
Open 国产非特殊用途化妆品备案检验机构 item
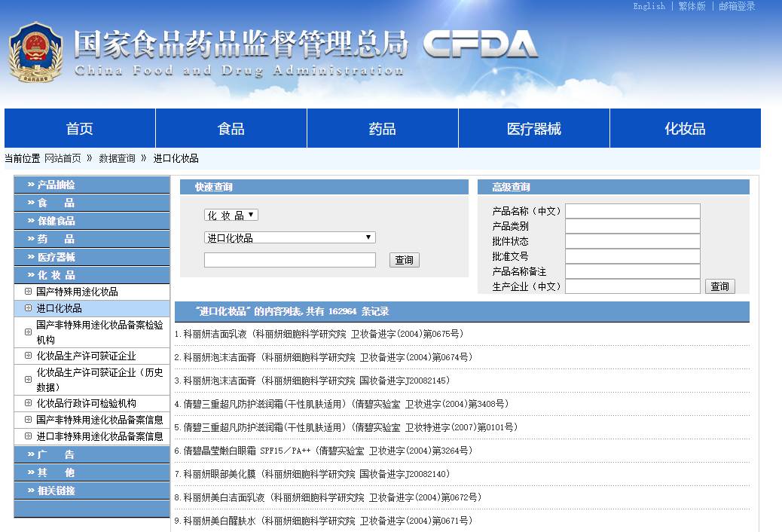pyautogui.click(x=99, y=332)
